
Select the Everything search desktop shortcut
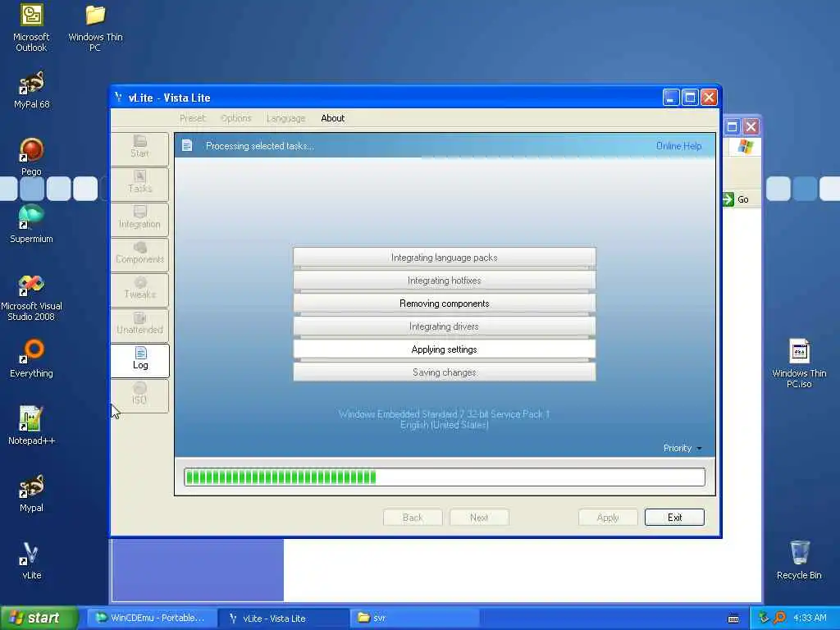pyautogui.click(x=31, y=358)
